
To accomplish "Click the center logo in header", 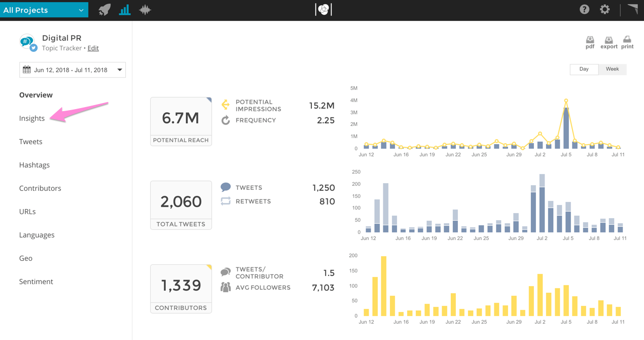I will (x=323, y=10).
